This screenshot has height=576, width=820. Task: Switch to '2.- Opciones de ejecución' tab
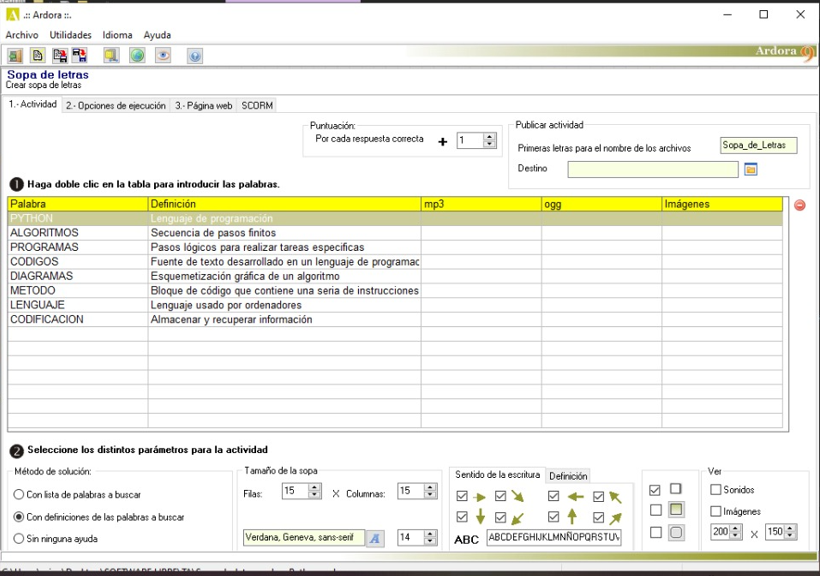point(116,106)
